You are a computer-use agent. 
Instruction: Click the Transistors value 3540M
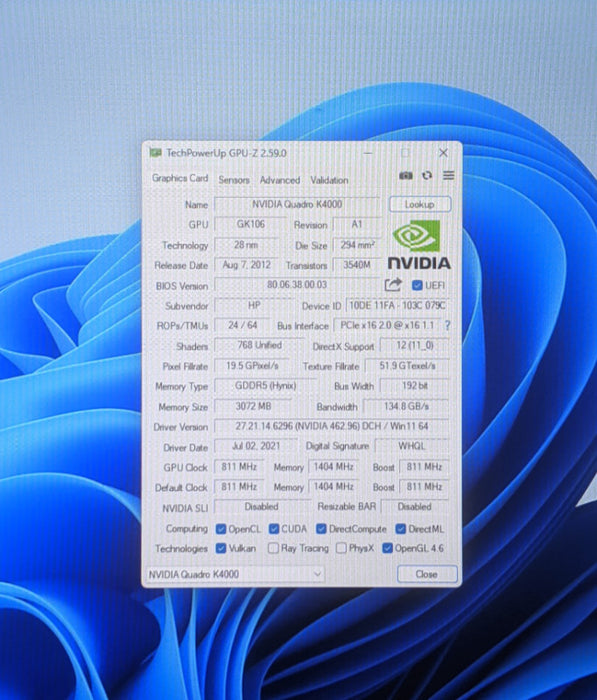click(357, 265)
